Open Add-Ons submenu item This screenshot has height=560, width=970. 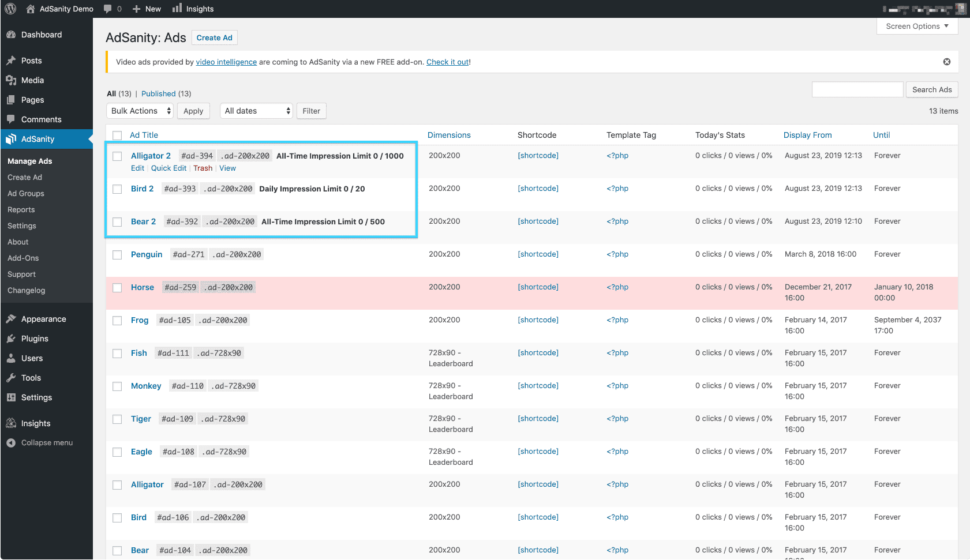click(x=23, y=258)
